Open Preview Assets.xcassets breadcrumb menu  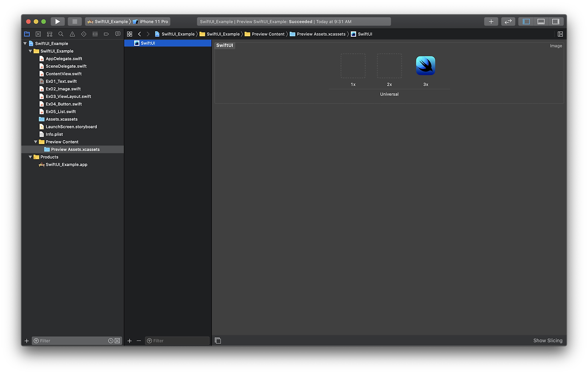click(317, 34)
